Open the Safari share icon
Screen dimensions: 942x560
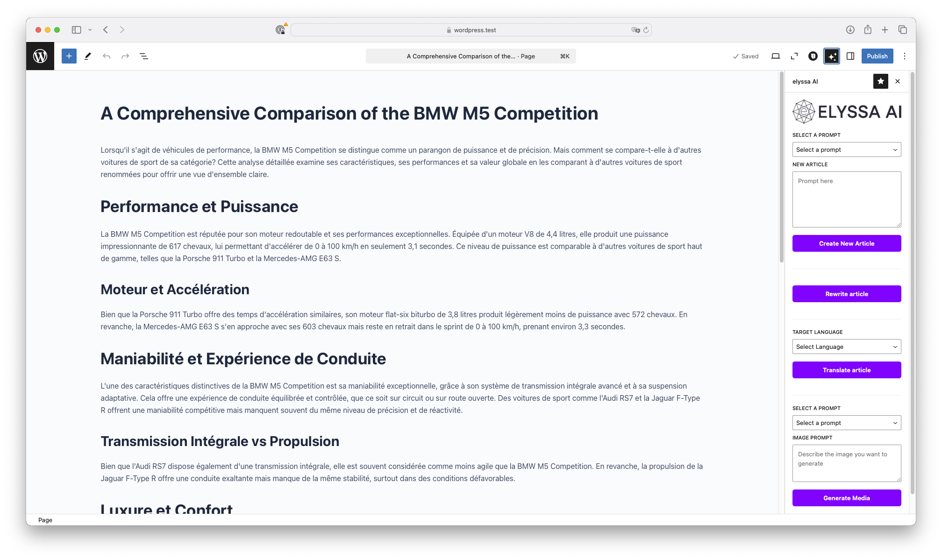[x=868, y=29]
